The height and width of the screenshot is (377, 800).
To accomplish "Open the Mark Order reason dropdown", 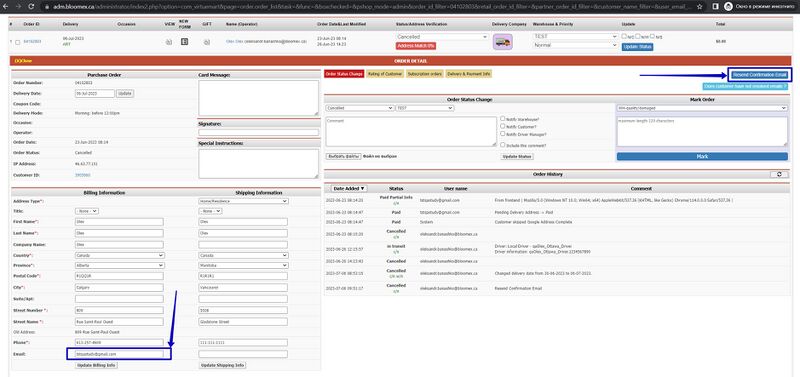I will tap(702, 108).
